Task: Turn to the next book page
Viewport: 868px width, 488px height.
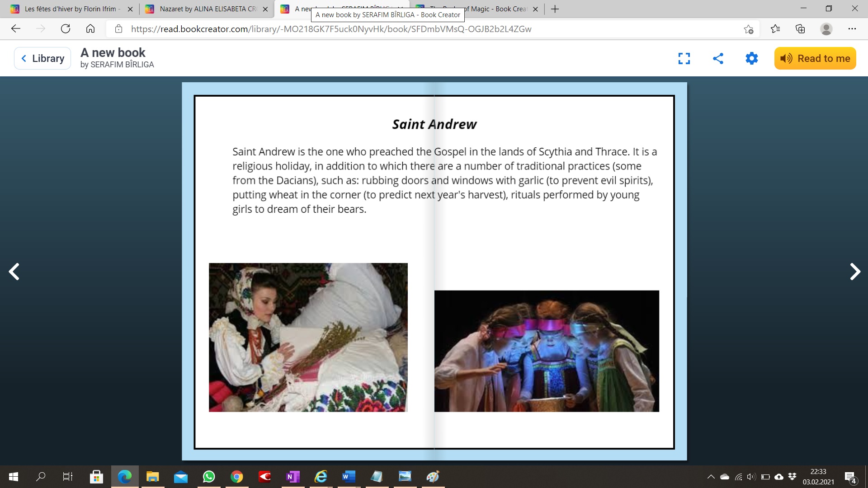Action: pos(854,272)
